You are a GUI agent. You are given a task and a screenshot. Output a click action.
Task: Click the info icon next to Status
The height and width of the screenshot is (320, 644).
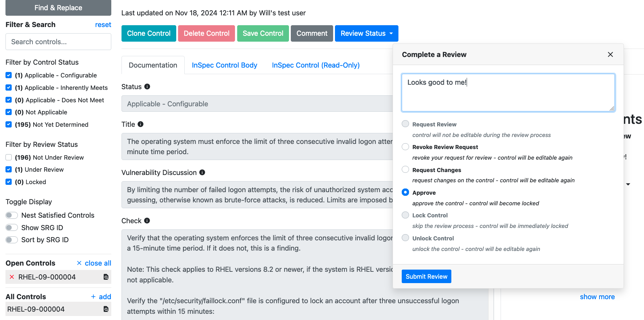(147, 87)
